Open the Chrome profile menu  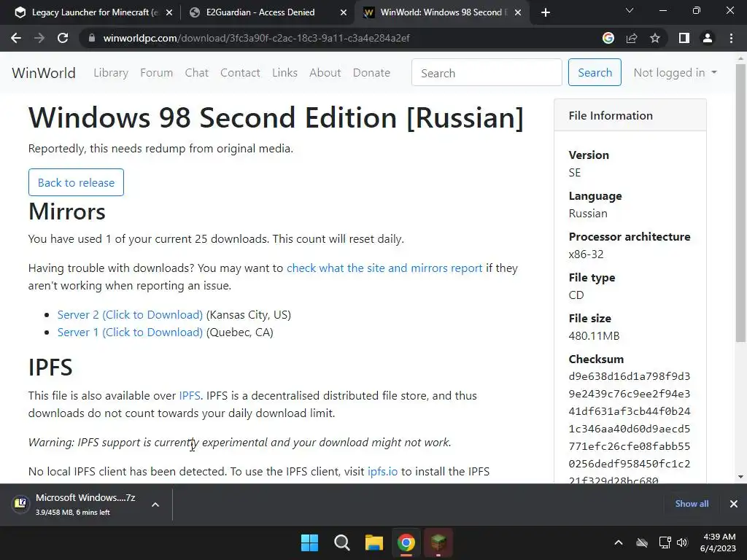coord(708,38)
